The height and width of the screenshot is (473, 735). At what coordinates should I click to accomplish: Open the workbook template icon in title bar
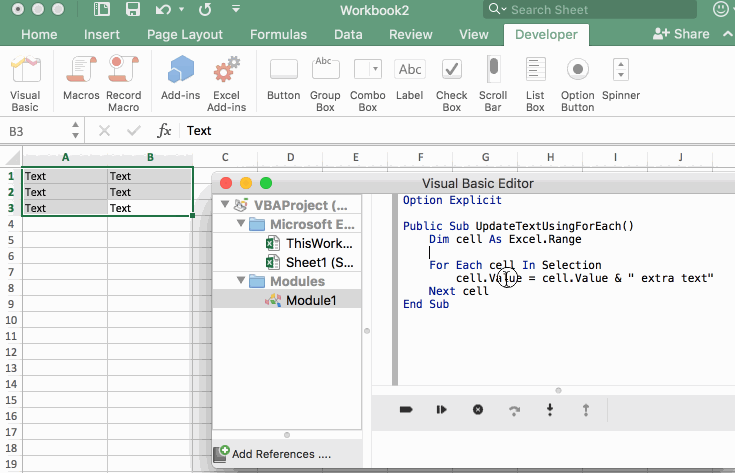102,9
